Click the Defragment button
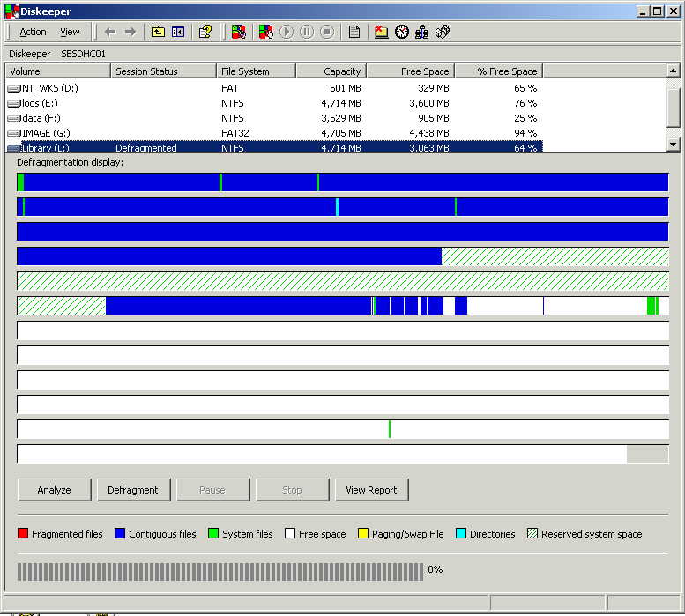This screenshot has height=616, width=685. 133,490
